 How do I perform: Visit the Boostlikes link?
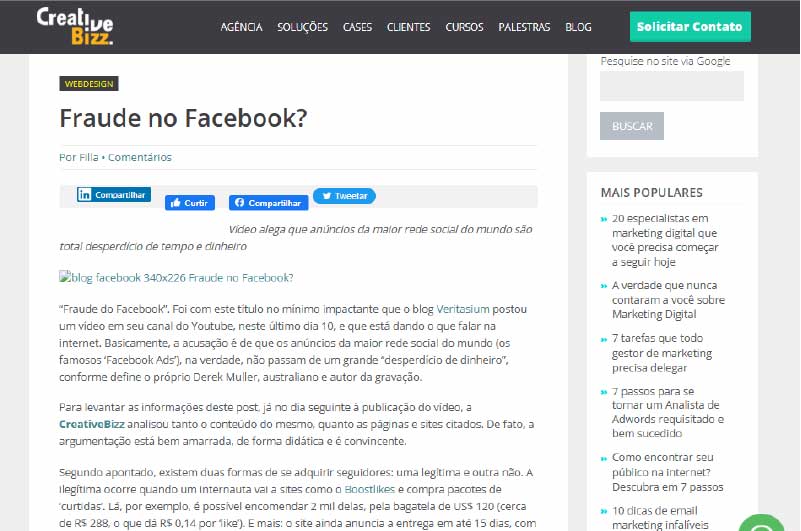370,489
